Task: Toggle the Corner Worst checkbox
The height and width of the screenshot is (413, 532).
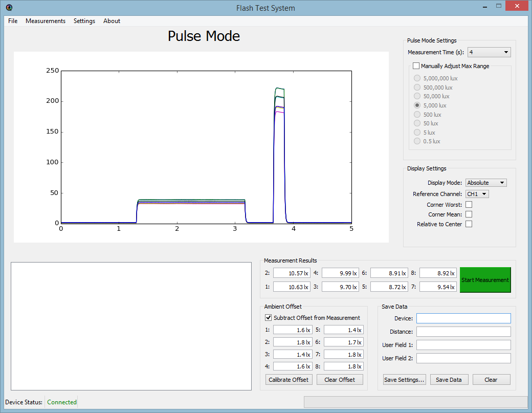Action: [469, 205]
